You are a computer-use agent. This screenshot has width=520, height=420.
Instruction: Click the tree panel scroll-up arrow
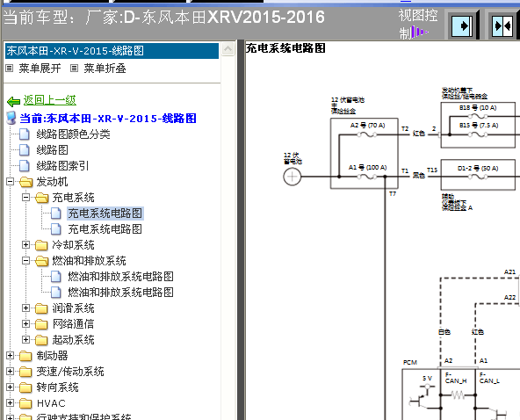227,49
